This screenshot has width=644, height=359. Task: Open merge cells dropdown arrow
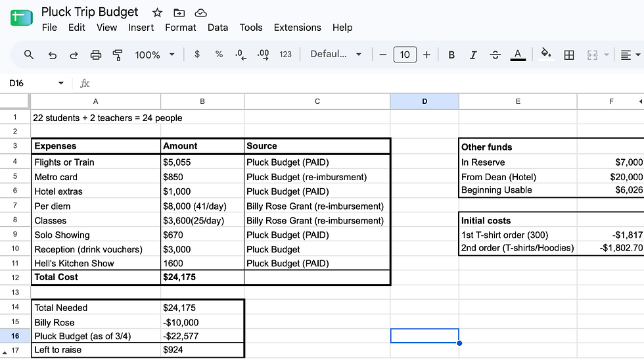(x=606, y=55)
